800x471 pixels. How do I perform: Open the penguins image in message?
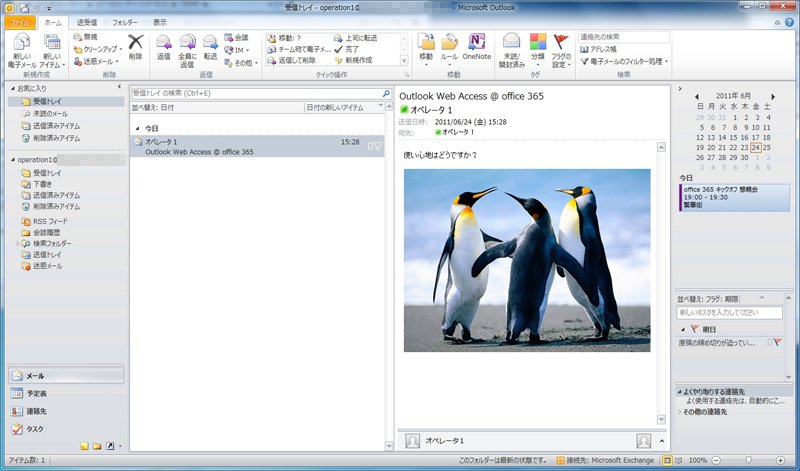(527, 260)
